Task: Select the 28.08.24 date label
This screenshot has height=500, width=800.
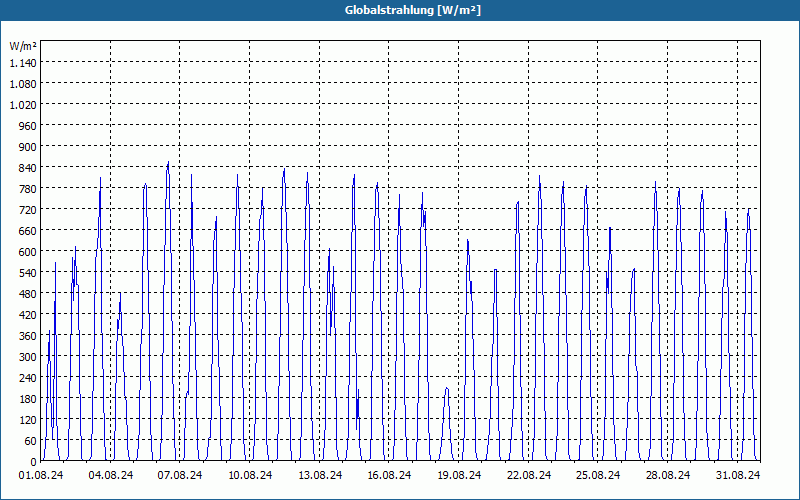Action: point(667,475)
